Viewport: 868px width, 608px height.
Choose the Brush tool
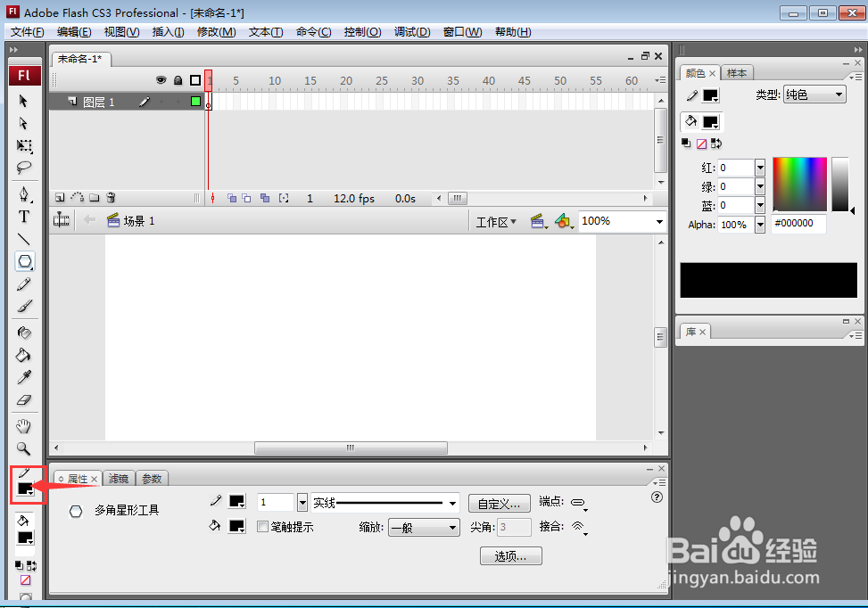pyautogui.click(x=24, y=306)
